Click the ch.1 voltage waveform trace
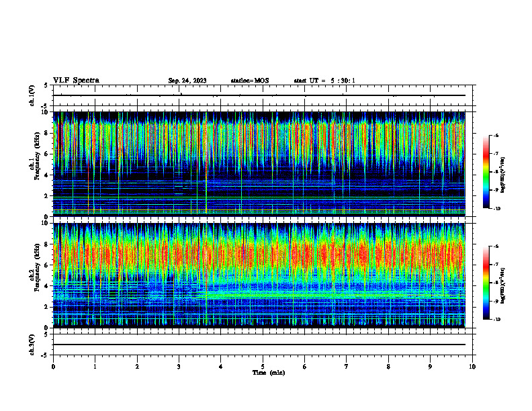 [259, 95]
